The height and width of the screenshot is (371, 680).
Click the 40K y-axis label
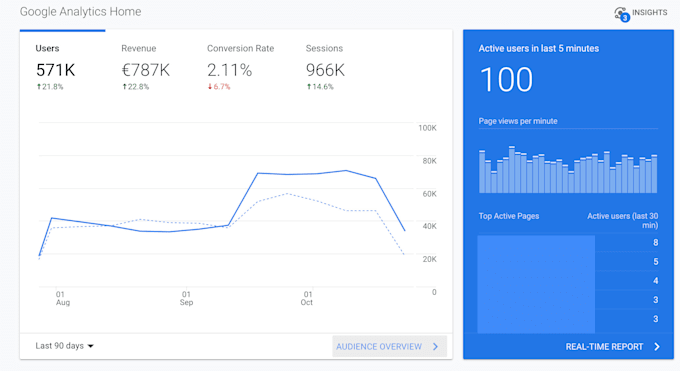tap(429, 227)
